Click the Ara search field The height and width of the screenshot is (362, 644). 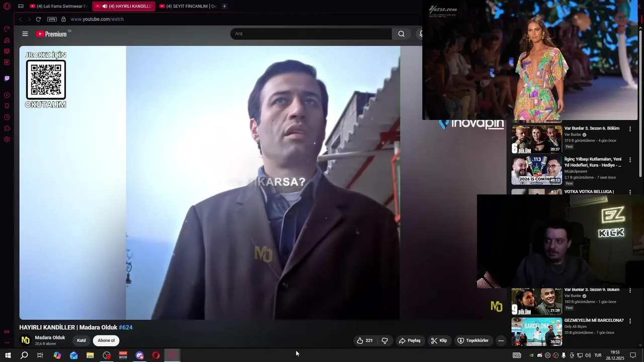(x=311, y=34)
